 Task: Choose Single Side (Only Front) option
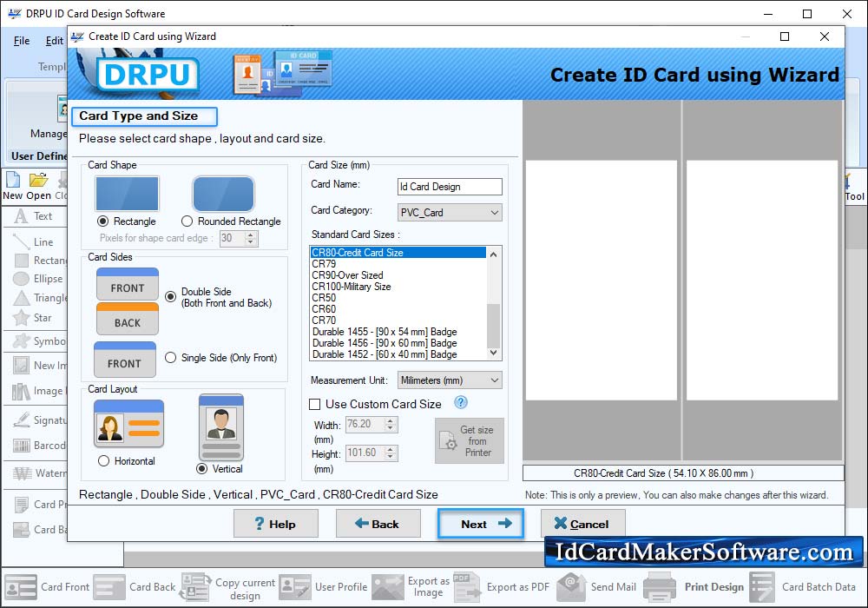pos(170,358)
